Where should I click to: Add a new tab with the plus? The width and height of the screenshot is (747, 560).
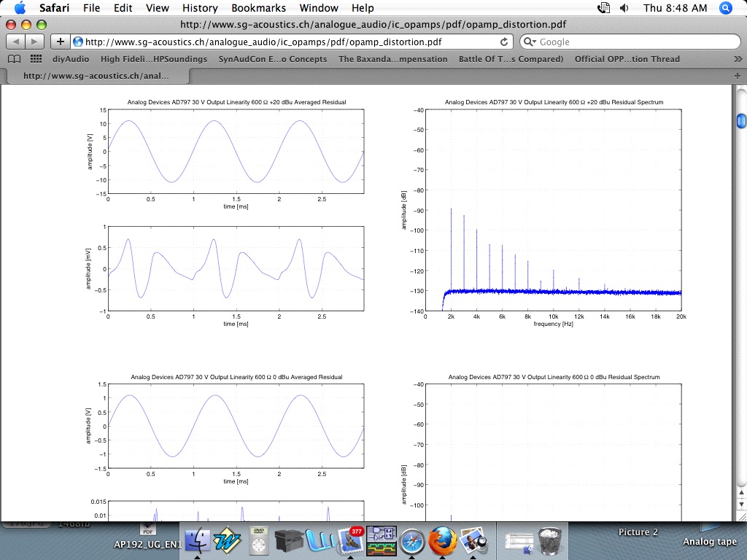click(738, 76)
